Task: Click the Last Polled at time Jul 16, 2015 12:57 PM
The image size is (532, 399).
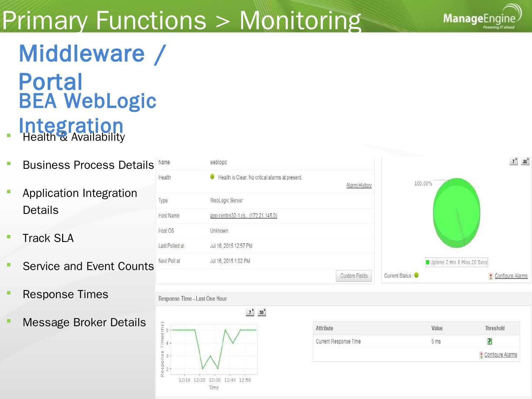Action: click(231, 246)
